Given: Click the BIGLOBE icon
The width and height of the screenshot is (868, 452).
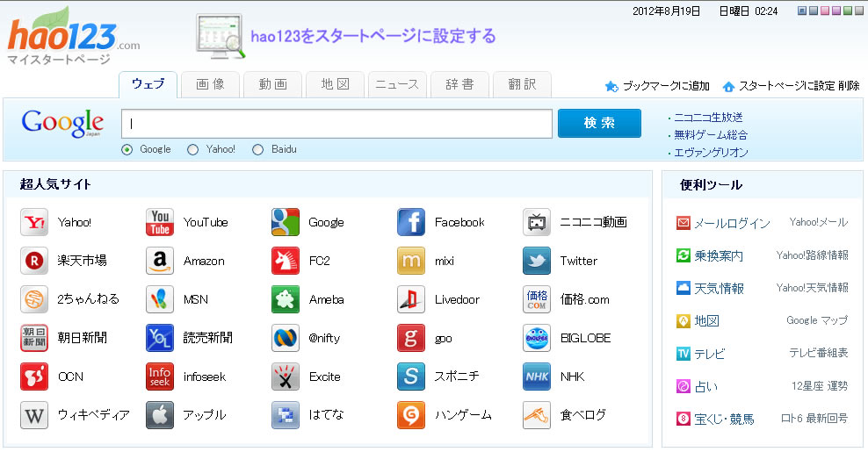Looking at the screenshot, I should click(x=537, y=338).
